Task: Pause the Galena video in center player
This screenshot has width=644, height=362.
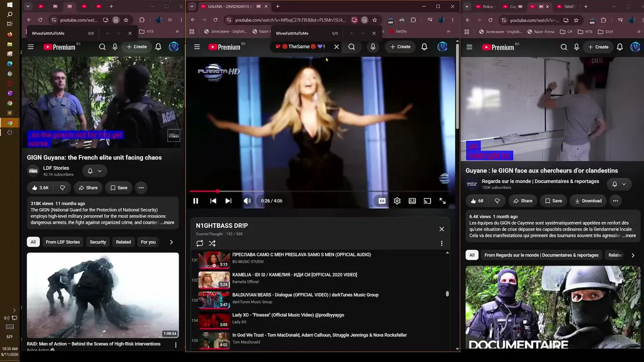Action: (x=196, y=201)
